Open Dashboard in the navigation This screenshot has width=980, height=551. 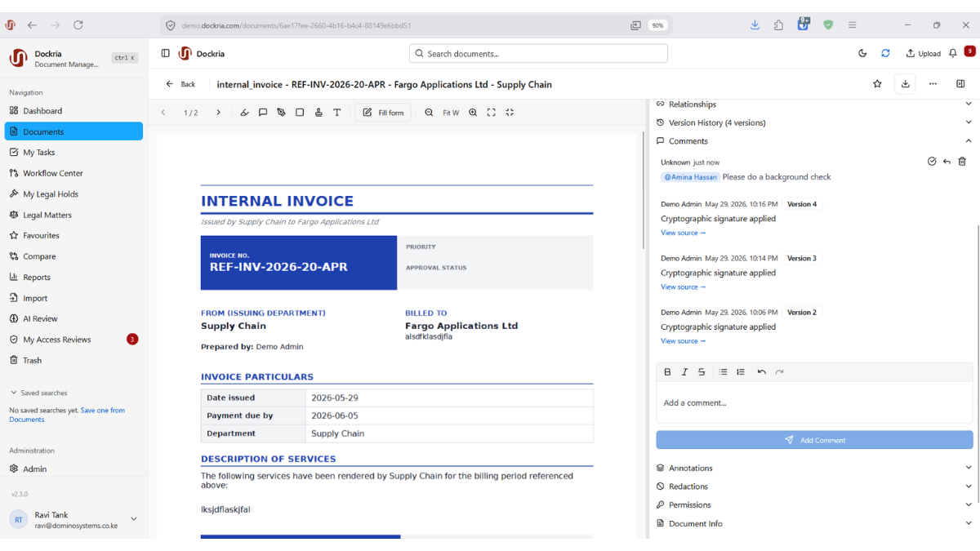[73, 111]
